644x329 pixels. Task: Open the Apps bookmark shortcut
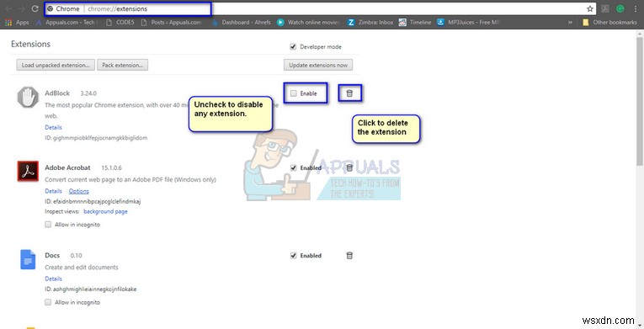[x=17, y=23]
